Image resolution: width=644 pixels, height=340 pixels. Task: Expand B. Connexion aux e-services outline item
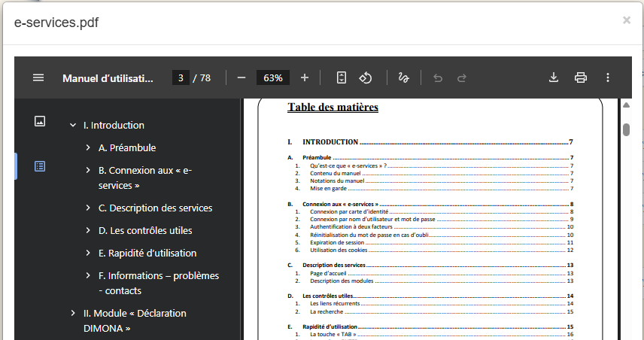tap(88, 170)
